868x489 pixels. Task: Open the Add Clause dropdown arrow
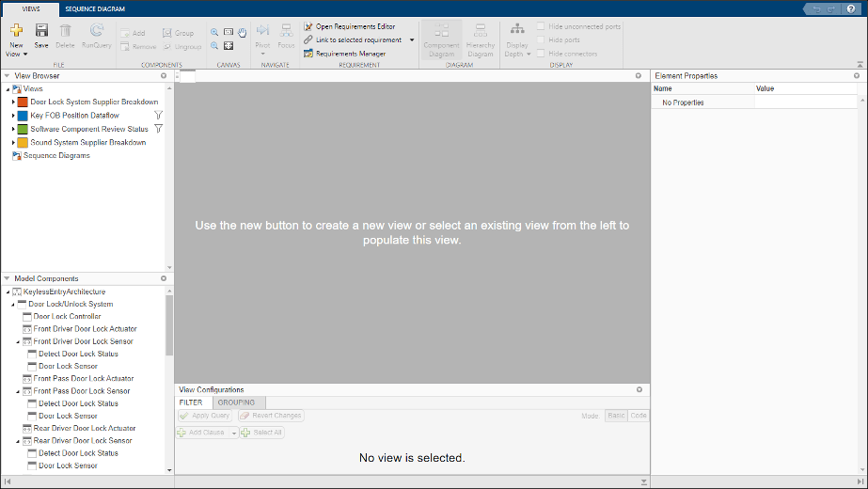tap(234, 433)
